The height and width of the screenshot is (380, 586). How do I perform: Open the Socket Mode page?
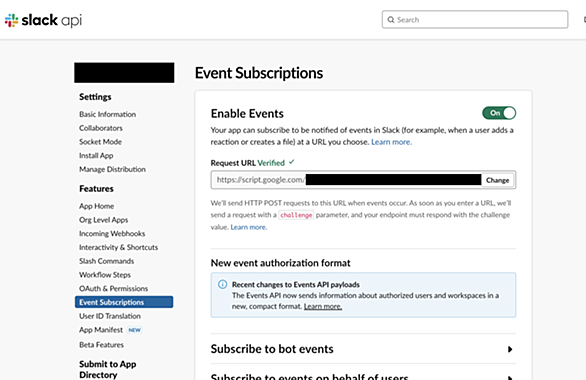(x=100, y=142)
